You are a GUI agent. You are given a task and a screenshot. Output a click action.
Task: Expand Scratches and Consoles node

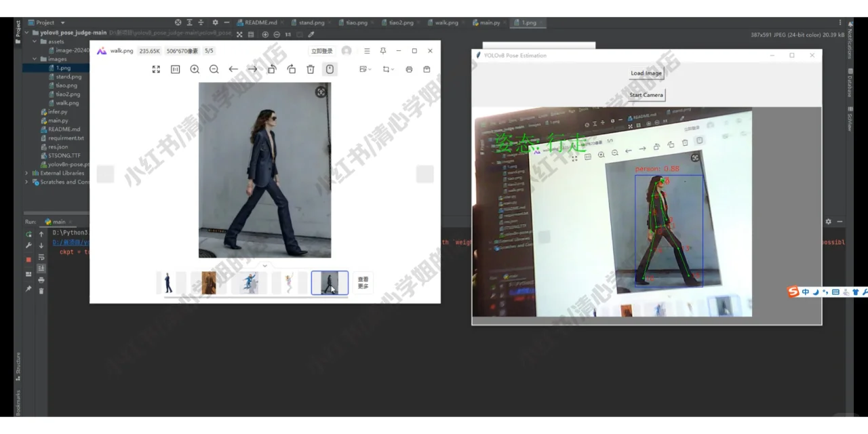tap(27, 182)
